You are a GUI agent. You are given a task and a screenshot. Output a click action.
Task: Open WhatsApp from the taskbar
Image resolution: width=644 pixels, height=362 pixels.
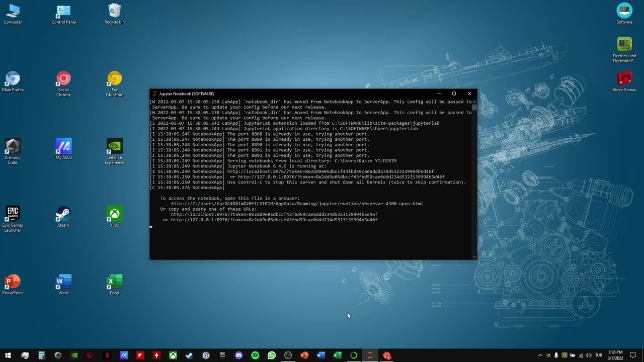pyautogui.click(x=272, y=355)
